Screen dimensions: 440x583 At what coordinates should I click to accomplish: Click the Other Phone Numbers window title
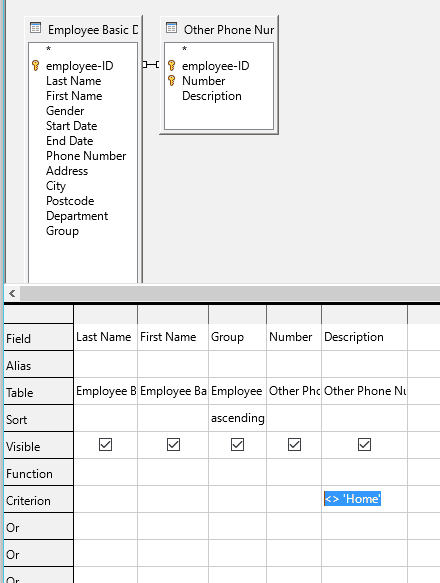tap(229, 29)
